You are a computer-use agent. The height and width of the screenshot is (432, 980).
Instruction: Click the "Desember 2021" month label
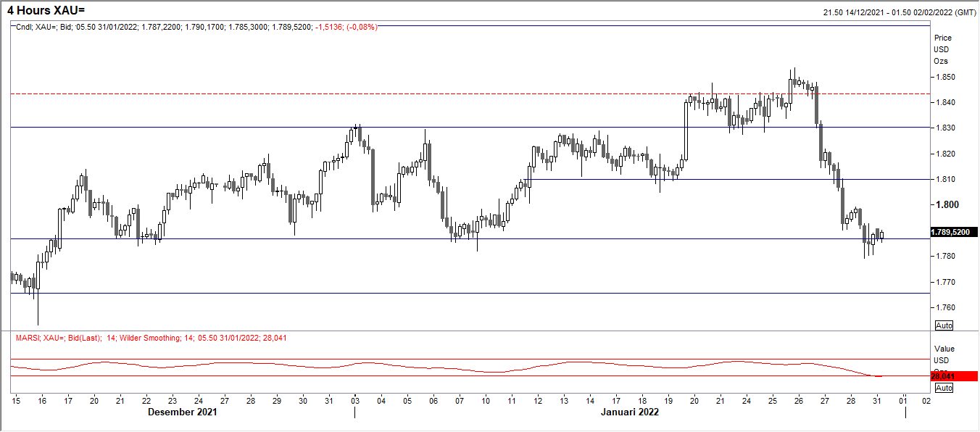tap(182, 412)
